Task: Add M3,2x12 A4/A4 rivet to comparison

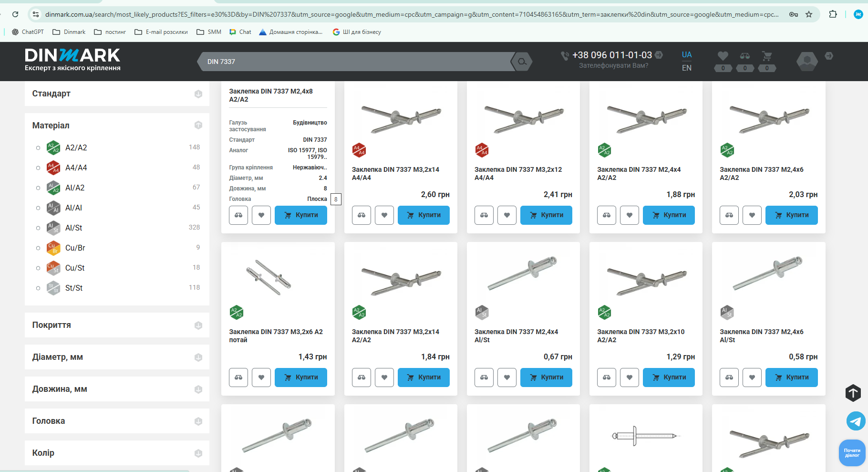Action: [x=484, y=215]
